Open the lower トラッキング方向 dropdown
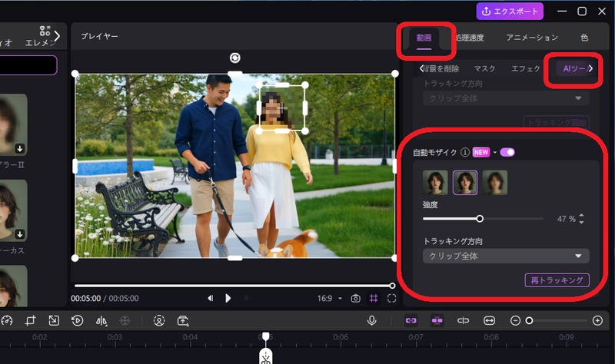 506,256
